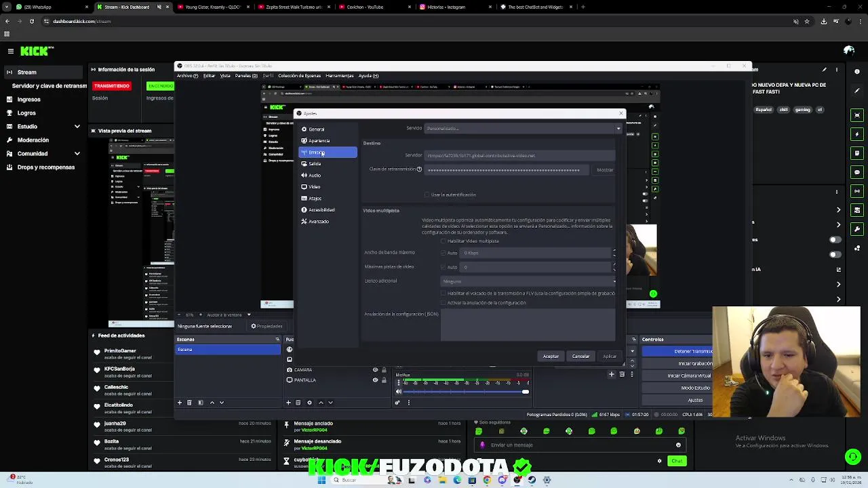Open source properties gear icon
The width and height of the screenshot is (868, 488).
tap(309, 403)
